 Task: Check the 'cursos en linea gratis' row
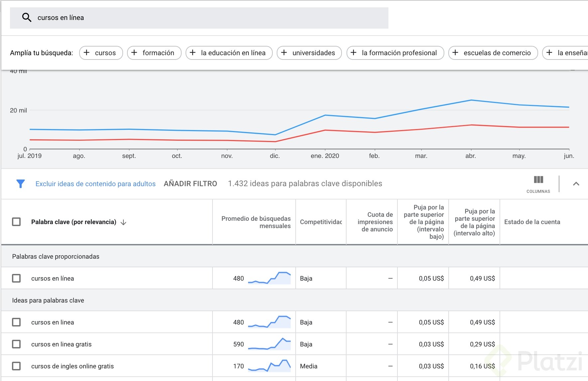pos(16,344)
